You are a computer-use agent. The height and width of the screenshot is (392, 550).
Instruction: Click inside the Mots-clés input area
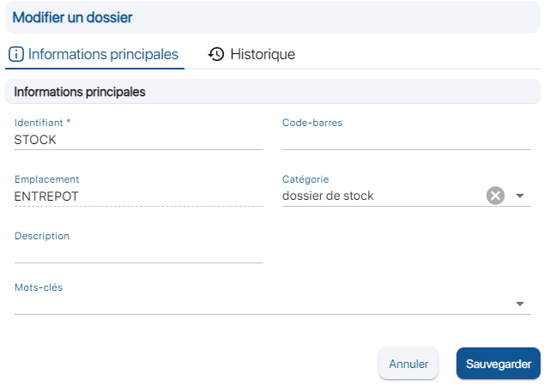coord(257,304)
